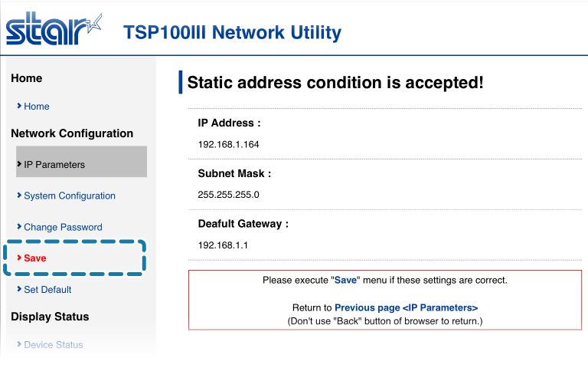Click the Star company logo
588x368 pixels.
[54, 29]
